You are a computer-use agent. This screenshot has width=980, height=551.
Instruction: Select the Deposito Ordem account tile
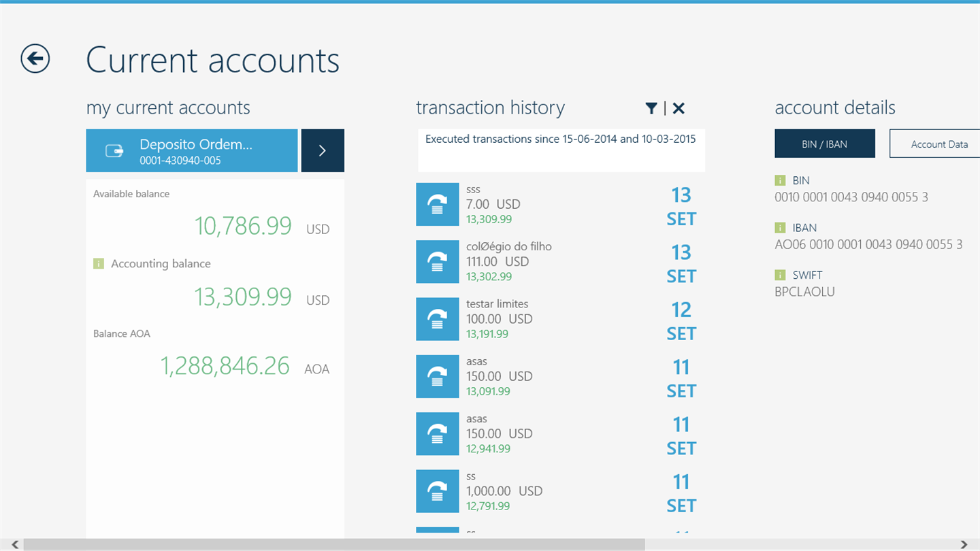[192, 150]
